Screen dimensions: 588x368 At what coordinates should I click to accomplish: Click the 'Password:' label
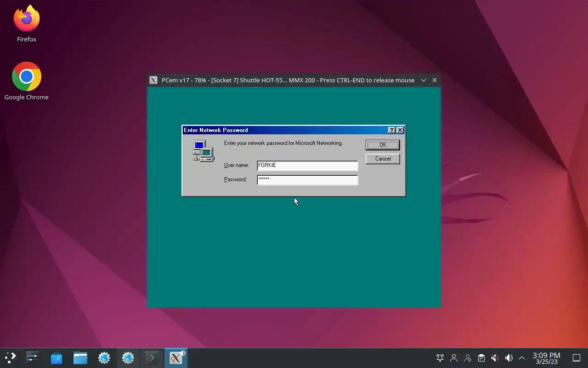235,179
